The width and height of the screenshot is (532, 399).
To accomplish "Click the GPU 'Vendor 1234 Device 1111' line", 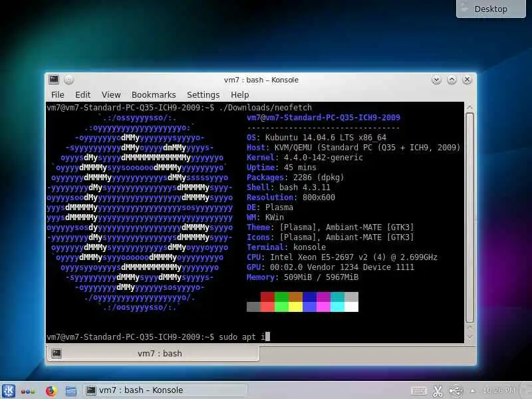I will pos(331,267).
